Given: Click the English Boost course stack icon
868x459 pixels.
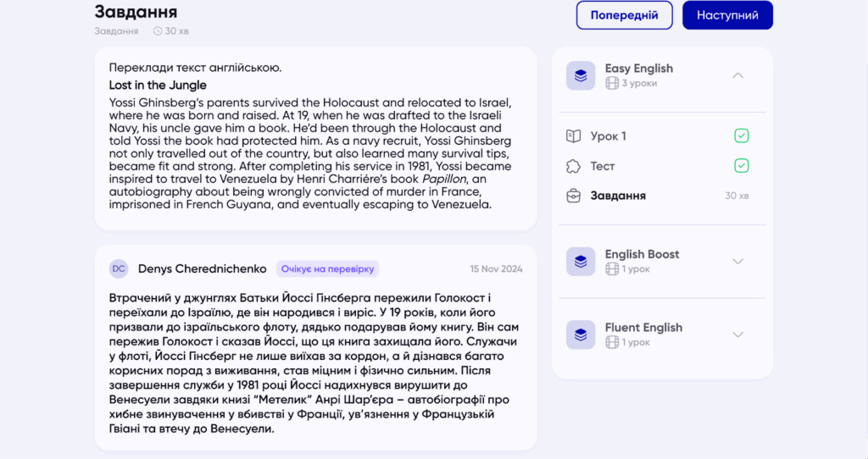Looking at the screenshot, I should 581,262.
